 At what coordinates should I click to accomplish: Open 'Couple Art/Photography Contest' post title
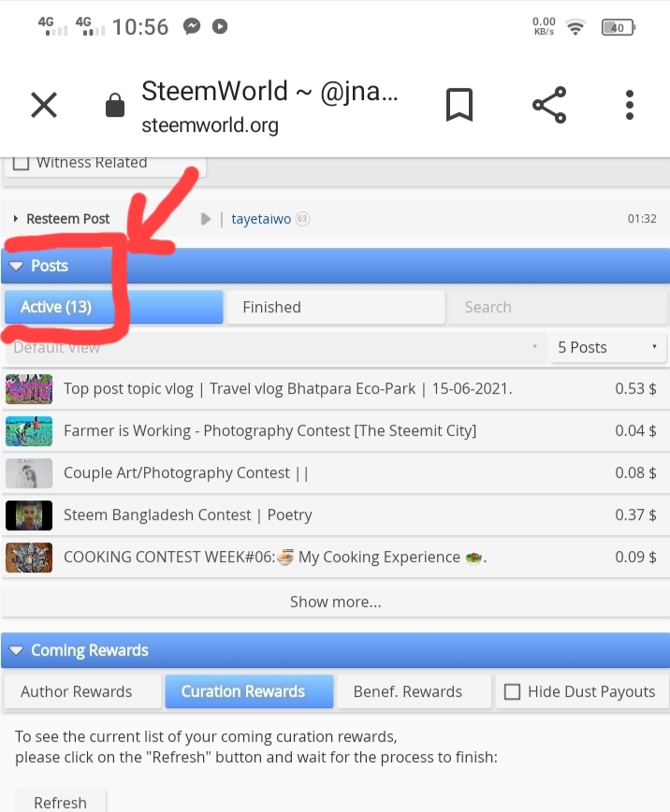[x=186, y=472]
